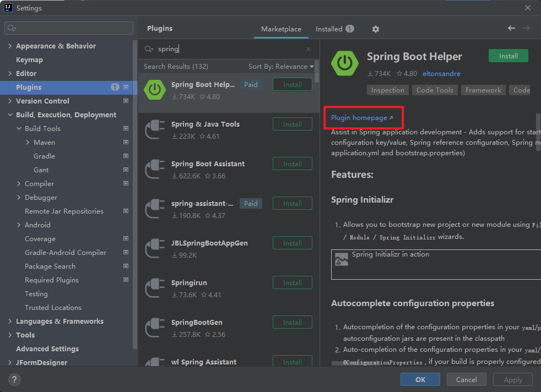
Task: Click project-level icon beside Required Plugins
Action: [126, 280]
